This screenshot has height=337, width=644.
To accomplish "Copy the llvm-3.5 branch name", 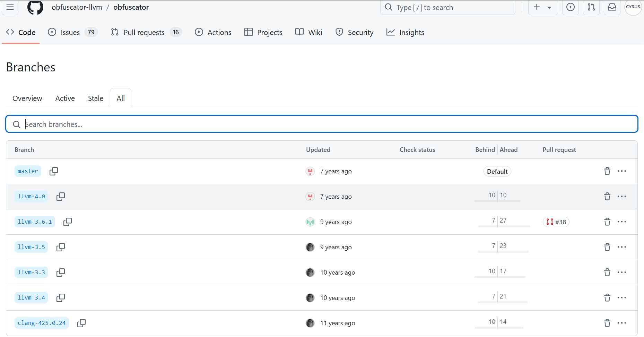I will (61, 247).
